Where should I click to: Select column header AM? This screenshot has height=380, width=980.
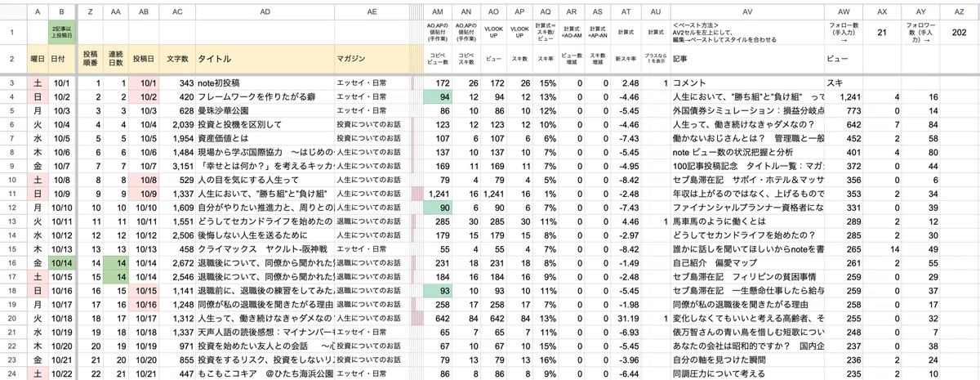point(439,12)
